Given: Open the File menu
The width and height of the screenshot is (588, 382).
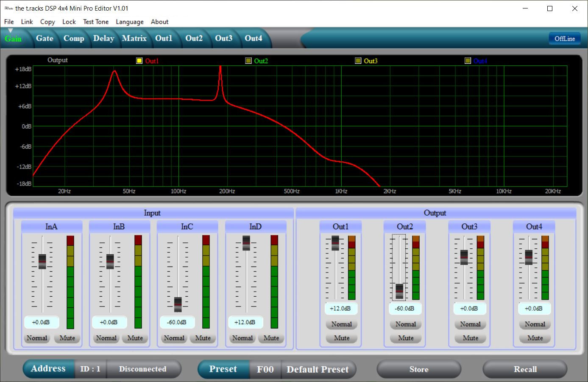Looking at the screenshot, I should tap(9, 22).
